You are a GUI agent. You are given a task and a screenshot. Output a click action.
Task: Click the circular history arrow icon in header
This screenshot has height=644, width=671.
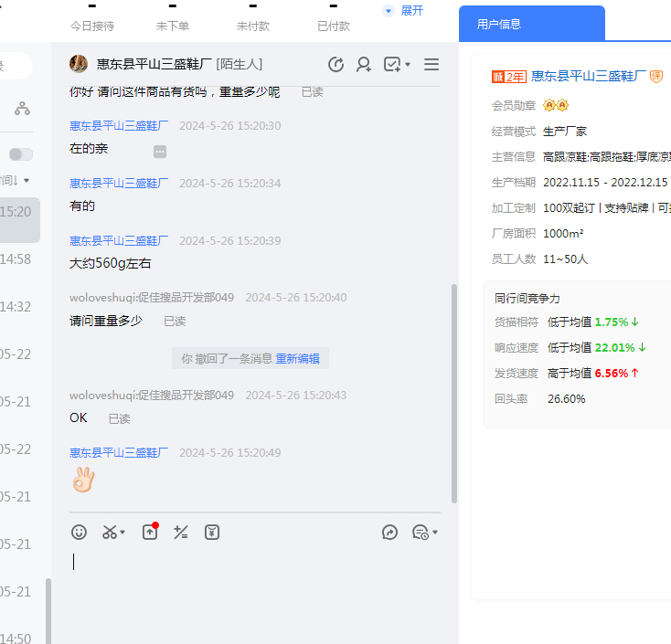coord(335,64)
